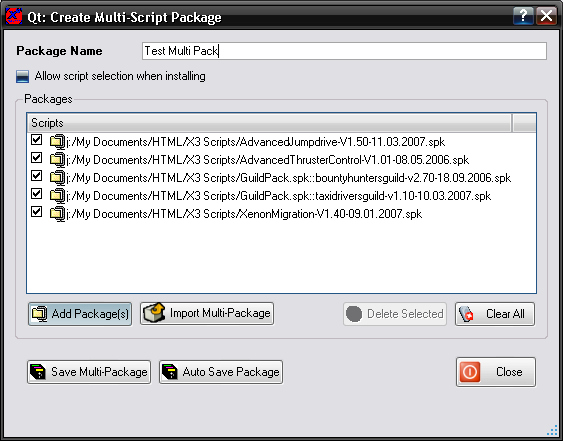The width and height of the screenshot is (563, 441).
Task: Click the Import Multi-Package box icon
Action: (154, 313)
